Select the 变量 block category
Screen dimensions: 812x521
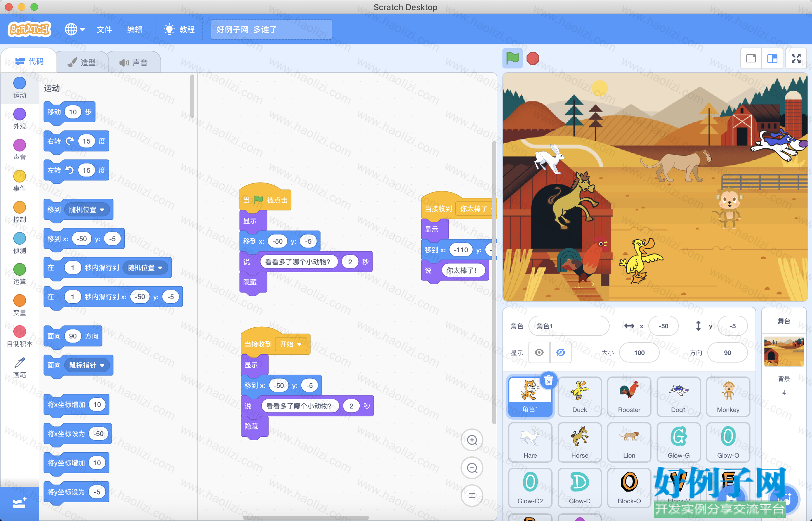click(x=20, y=306)
